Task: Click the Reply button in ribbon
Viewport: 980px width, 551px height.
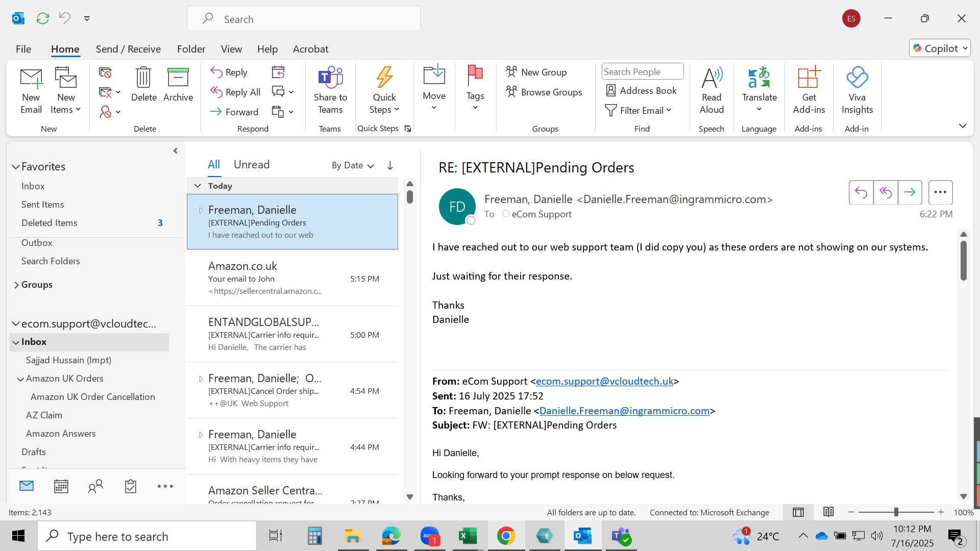Action: (229, 72)
